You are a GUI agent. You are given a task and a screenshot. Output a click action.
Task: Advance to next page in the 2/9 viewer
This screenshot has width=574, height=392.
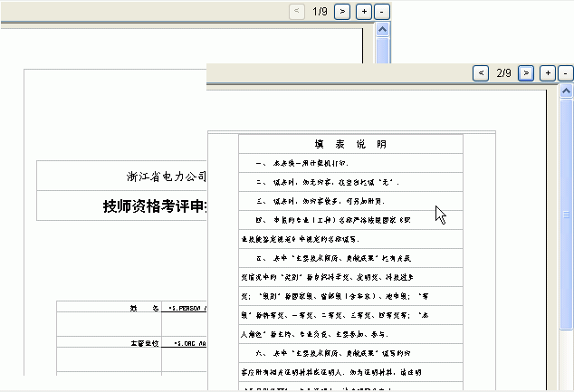pyautogui.click(x=526, y=72)
